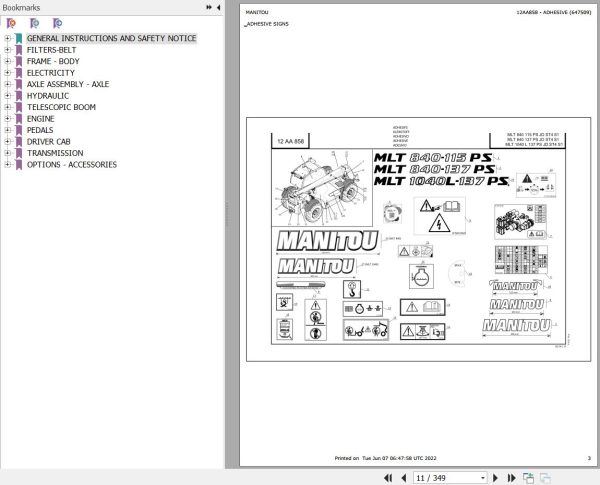Open the HYDRAULIC bookmark
The image size is (600, 485).
pyautogui.click(x=48, y=96)
